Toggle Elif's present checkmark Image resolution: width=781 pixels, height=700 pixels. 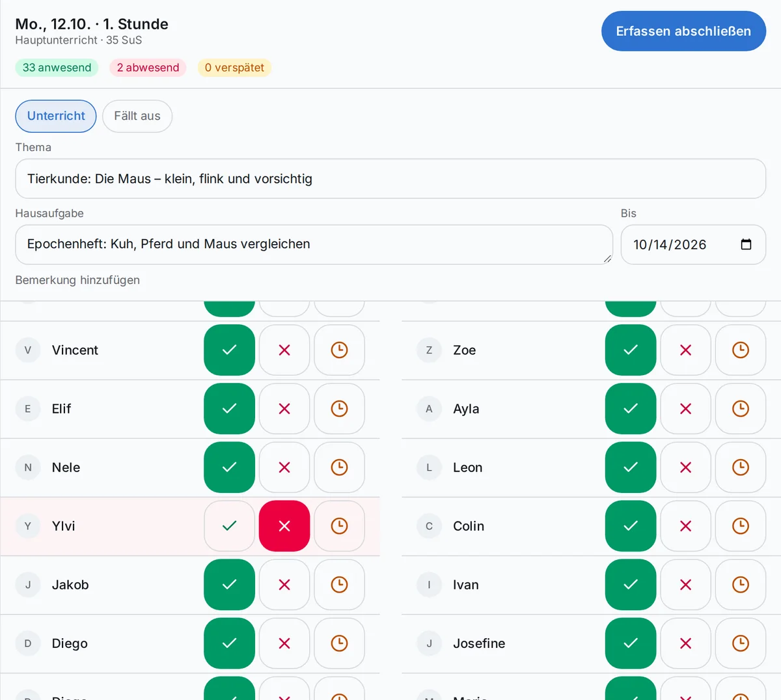229,409
